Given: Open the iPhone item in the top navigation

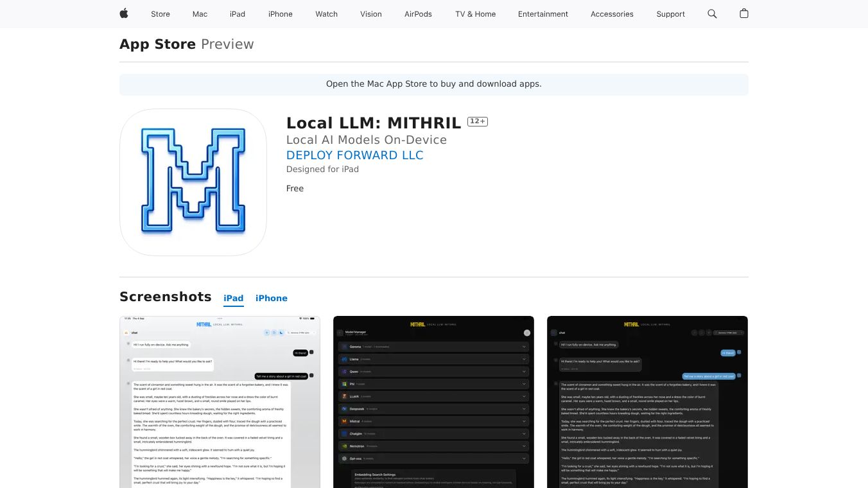Looking at the screenshot, I should coord(281,14).
